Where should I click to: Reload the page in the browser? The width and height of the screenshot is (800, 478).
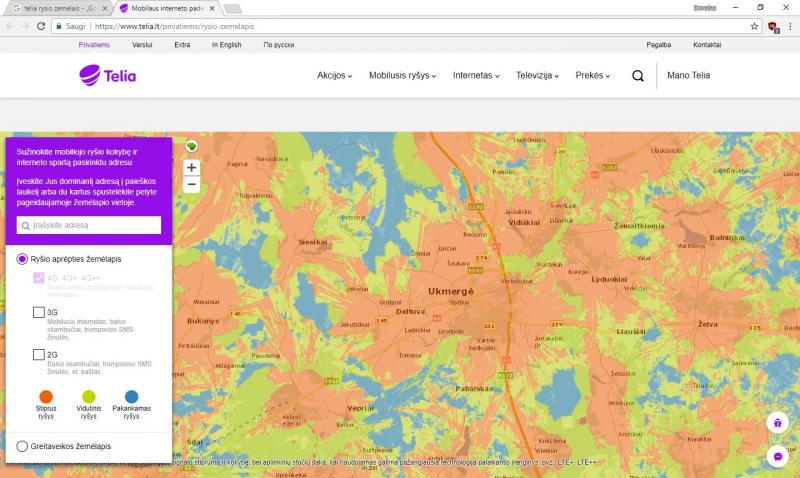pyautogui.click(x=41, y=26)
